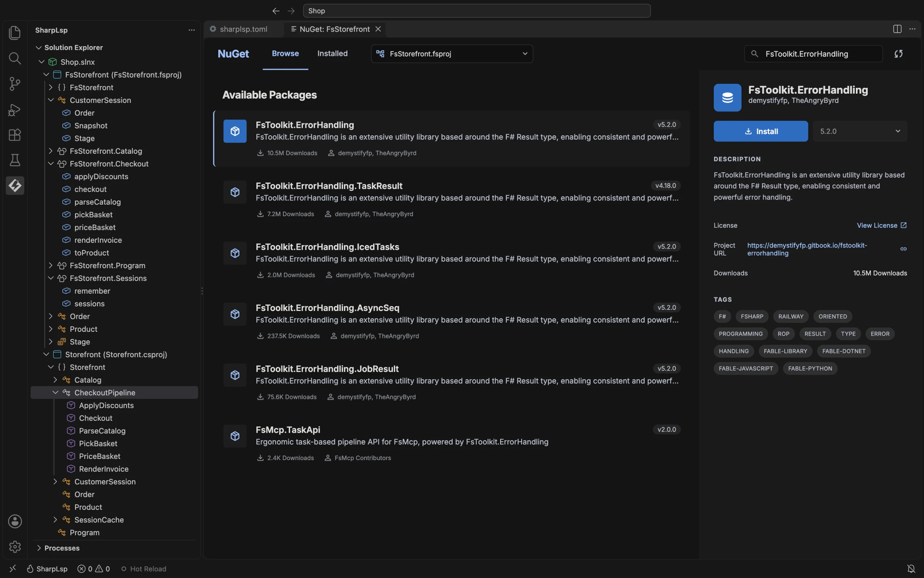Select the FsMcp.TaskApi package

(x=452, y=444)
